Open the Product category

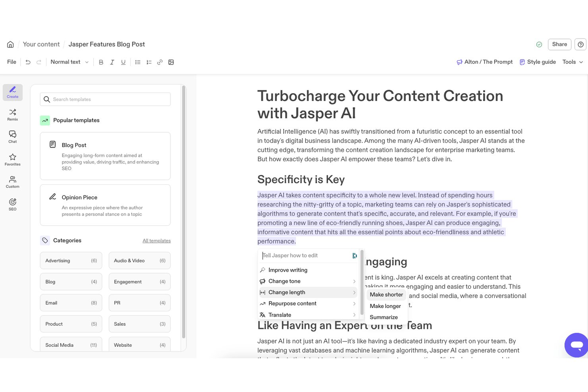coord(71,324)
